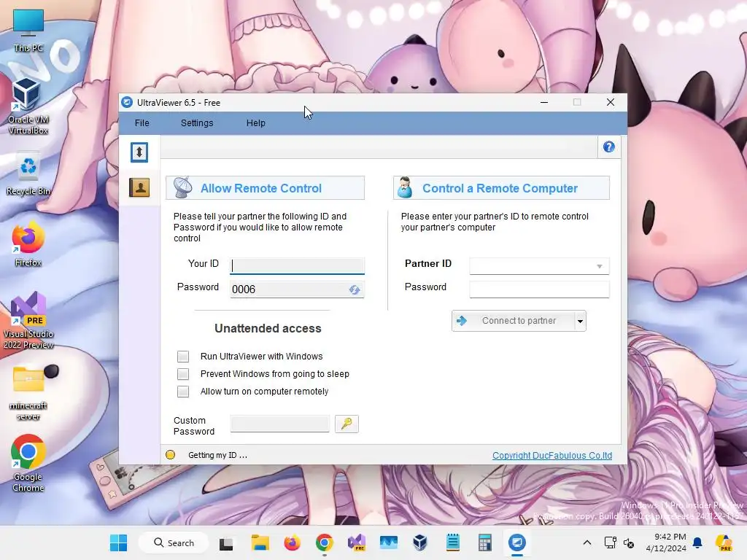Open the remote control panel sidebar icon
The image size is (747, 560).
coord(139,152)
